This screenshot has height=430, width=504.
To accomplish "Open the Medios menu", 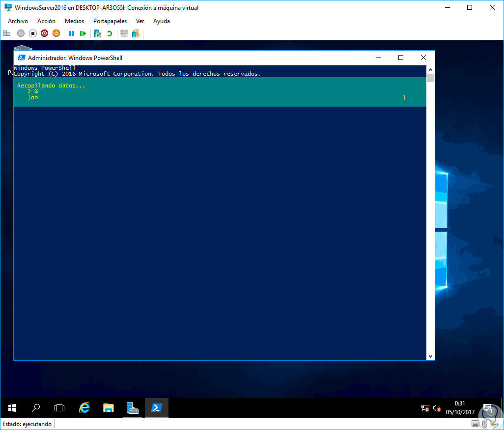I will pyautogui.click(x=74, y=21).
